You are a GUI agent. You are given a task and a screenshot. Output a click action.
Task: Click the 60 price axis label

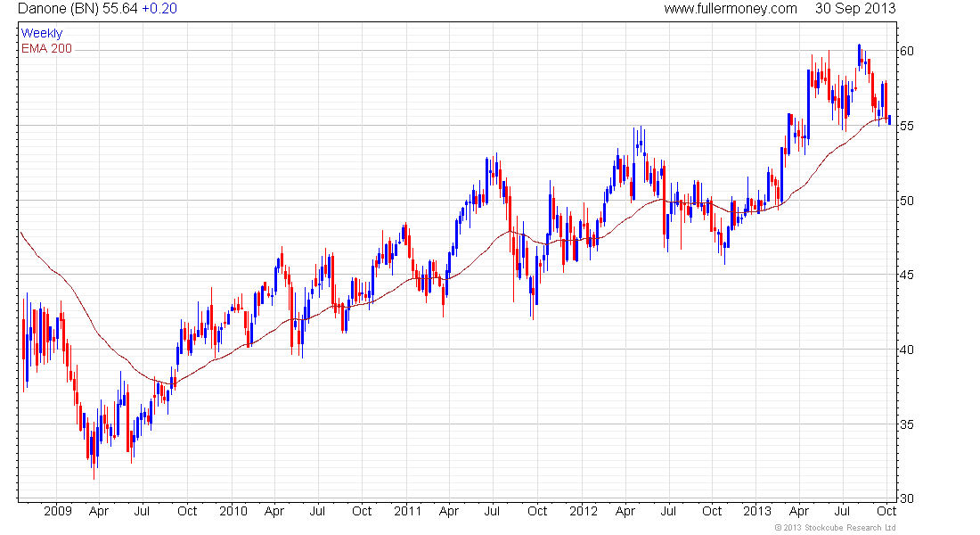pos(906,51)
